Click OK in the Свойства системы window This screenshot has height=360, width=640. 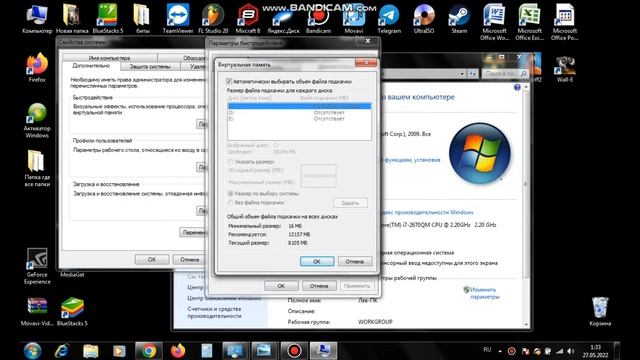click(x=152, y=260)
